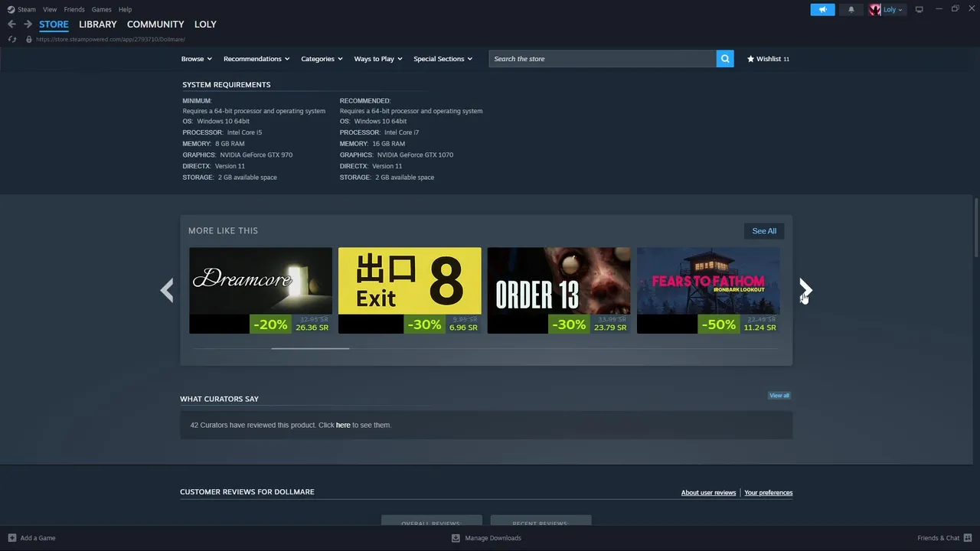This screenshot has width=980, height=551.
Task: Click the Loly profile avatar
Action: point(875,9)
